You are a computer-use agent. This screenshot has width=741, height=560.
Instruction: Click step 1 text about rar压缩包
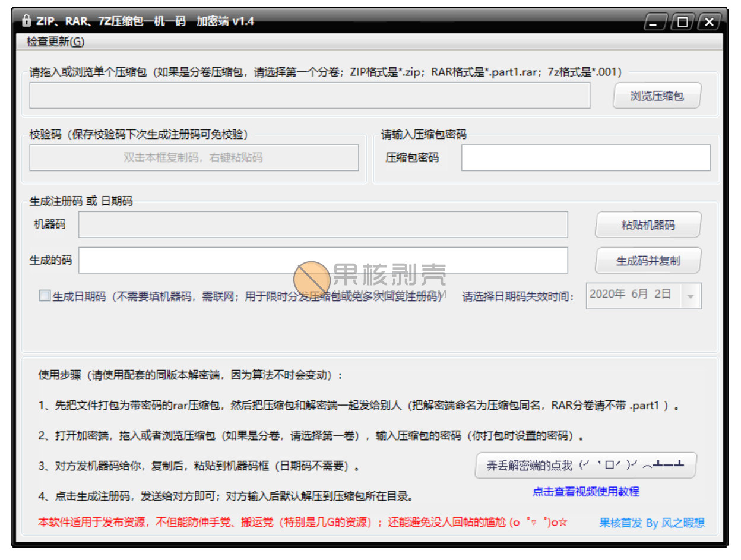coord(359,406)
